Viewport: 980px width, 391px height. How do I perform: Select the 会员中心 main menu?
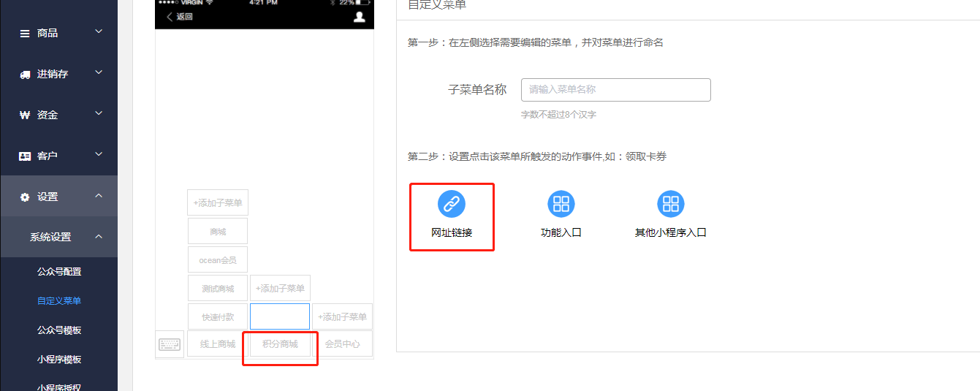(x=342, y=343)
